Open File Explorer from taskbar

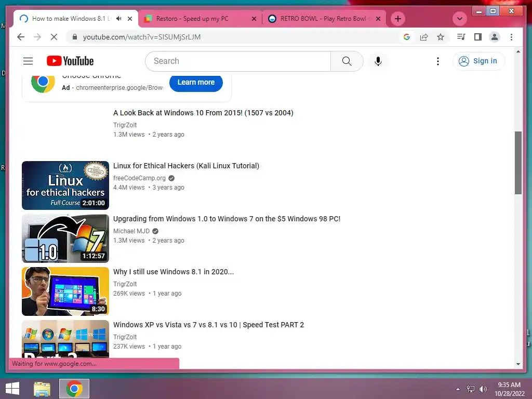42,389
